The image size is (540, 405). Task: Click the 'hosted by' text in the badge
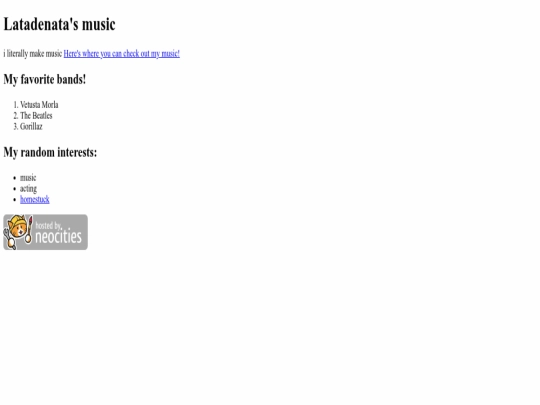click(x=48, y=226)
